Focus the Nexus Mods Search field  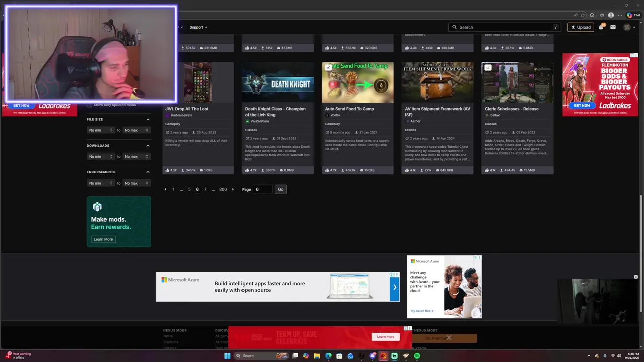coord(505,27)
